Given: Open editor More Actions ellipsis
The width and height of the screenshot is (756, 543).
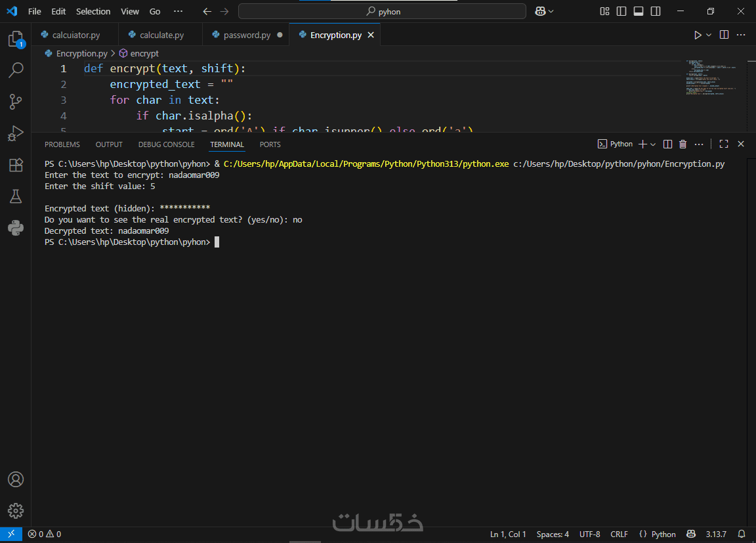Looking at the screenshot, I should pyautogui.click(x=741, y=35).
